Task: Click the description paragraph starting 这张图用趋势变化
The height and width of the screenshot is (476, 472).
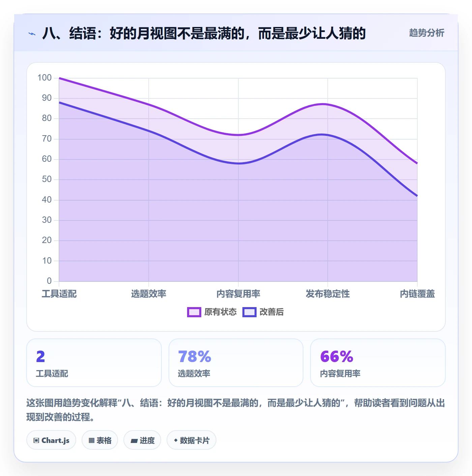Action: (x=236, y=410)
